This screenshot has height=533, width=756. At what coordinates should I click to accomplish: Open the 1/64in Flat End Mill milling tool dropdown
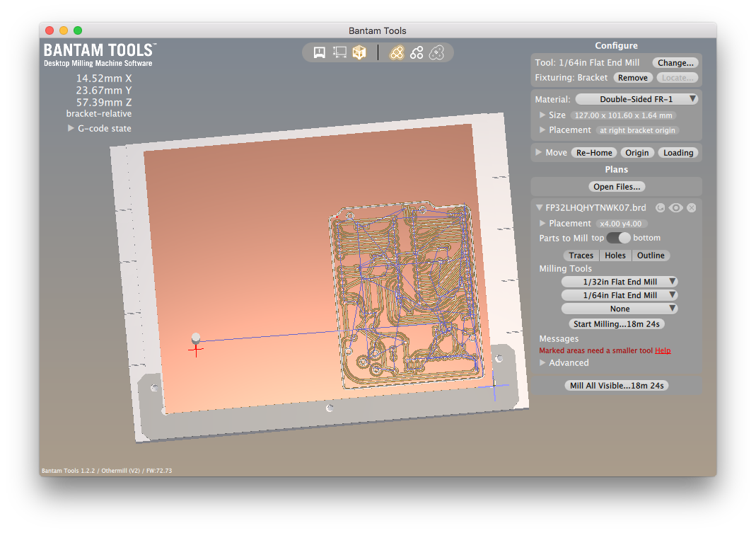[x=620, y=295]
